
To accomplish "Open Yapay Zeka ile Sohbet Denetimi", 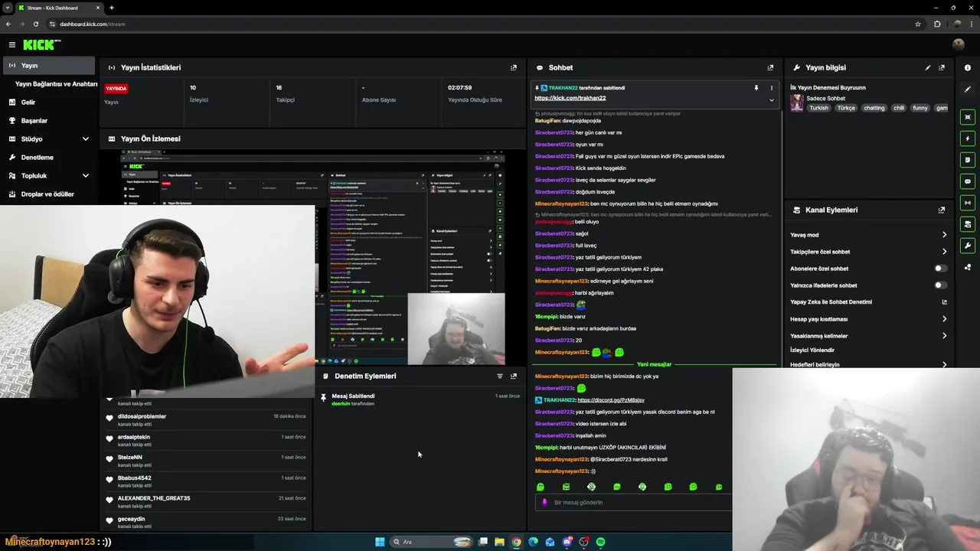I will pos(869,302).
